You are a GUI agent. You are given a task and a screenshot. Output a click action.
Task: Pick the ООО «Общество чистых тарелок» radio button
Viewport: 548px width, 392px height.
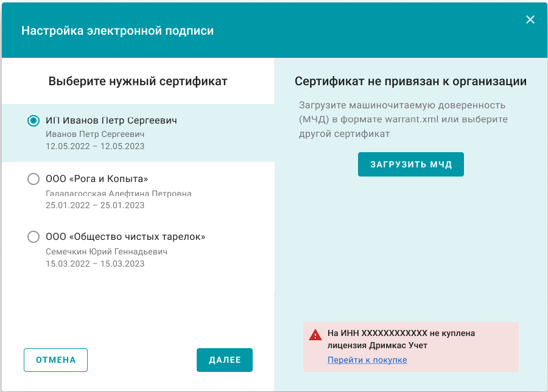pos(33,237)
